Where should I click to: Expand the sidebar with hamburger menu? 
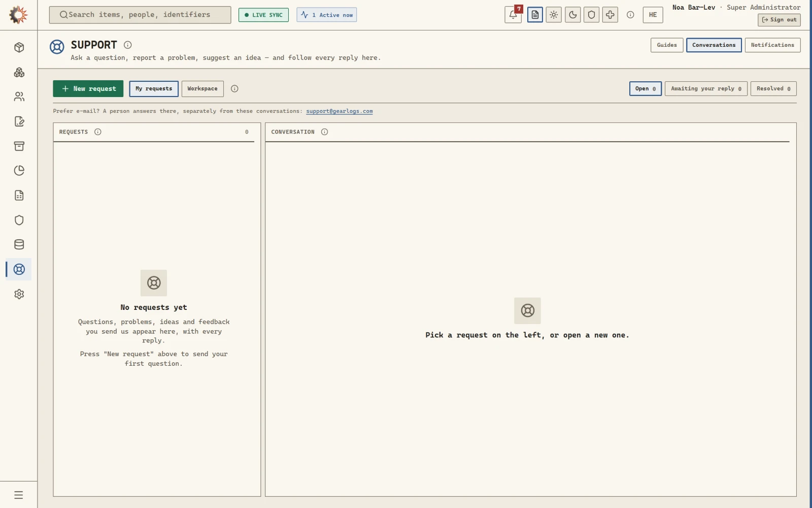(x=19, y=495)
